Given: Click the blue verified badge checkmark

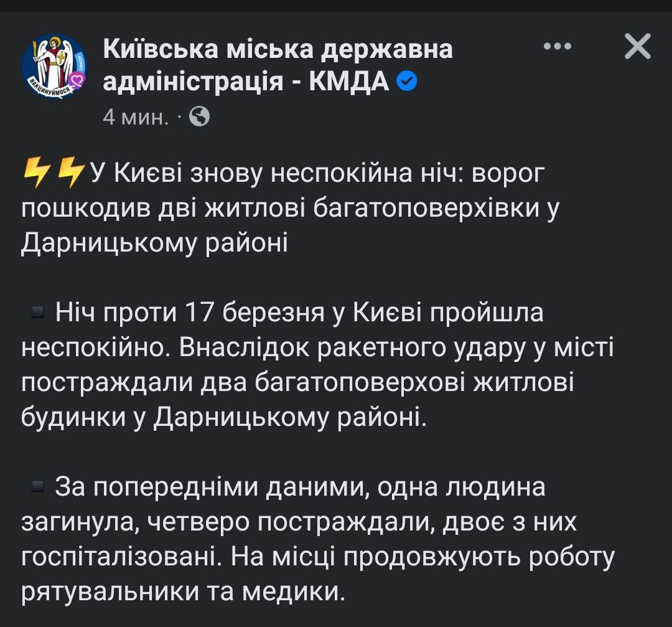Looking at the screenshot, I should click(407, 81).
